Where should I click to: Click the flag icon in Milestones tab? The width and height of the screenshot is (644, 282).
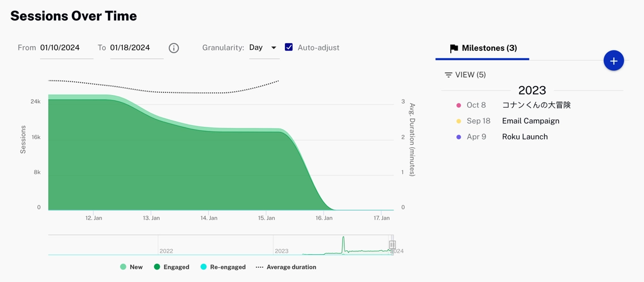tap(454, 49)
